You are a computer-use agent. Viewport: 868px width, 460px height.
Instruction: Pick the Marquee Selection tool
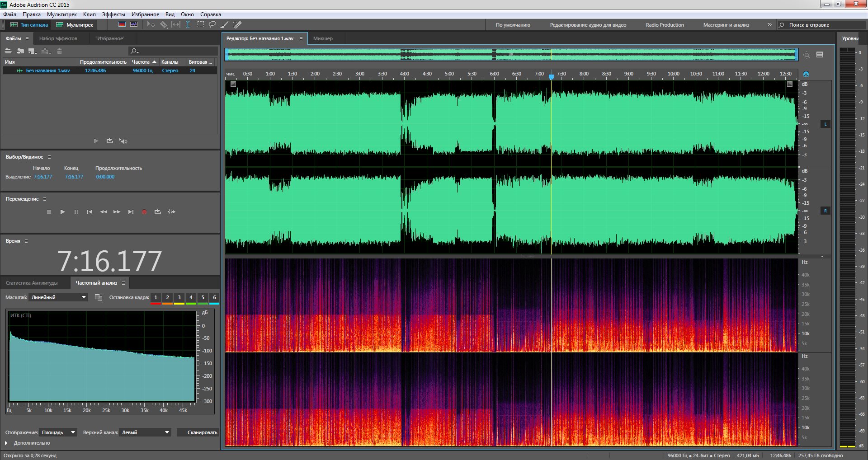coord(200,25)
